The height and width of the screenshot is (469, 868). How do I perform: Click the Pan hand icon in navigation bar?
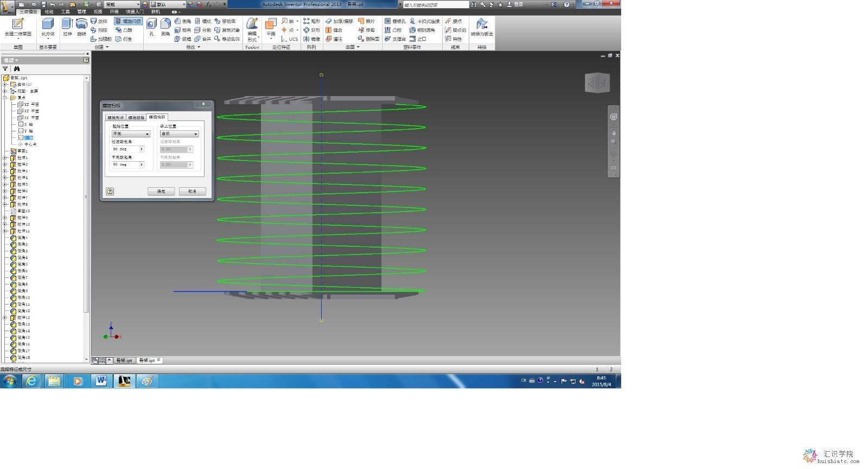(614, 132)
